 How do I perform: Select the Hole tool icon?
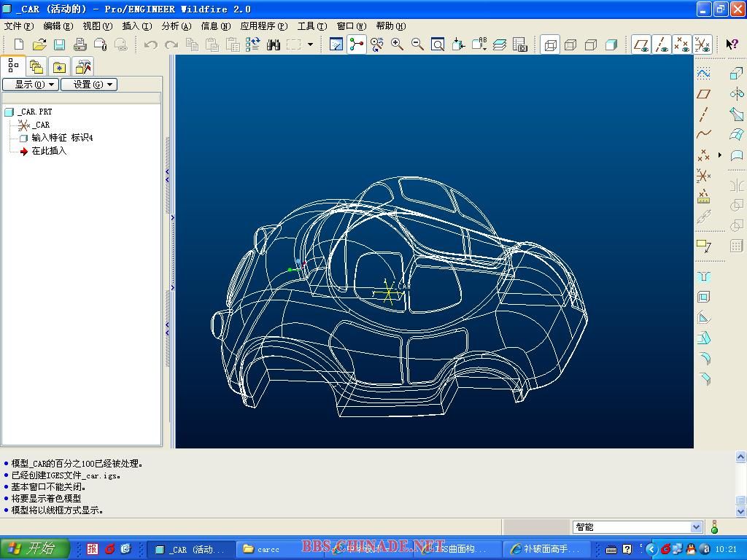703,277
